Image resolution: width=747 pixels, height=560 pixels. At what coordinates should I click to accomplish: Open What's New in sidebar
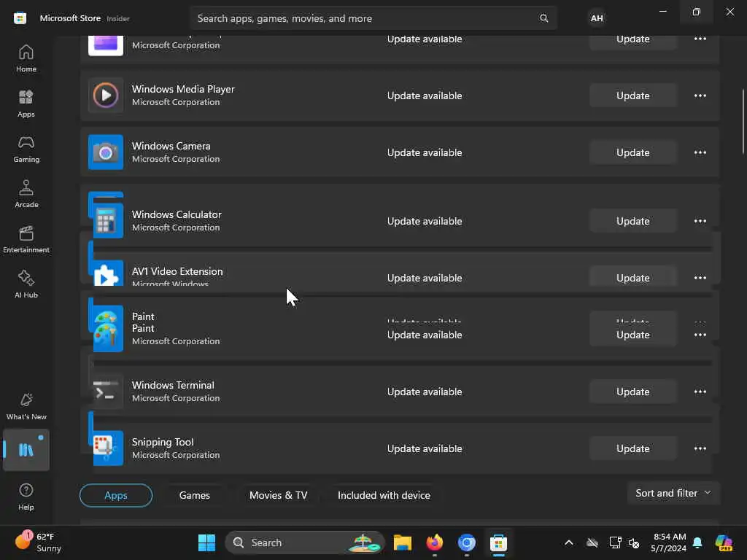pos(26,406)
